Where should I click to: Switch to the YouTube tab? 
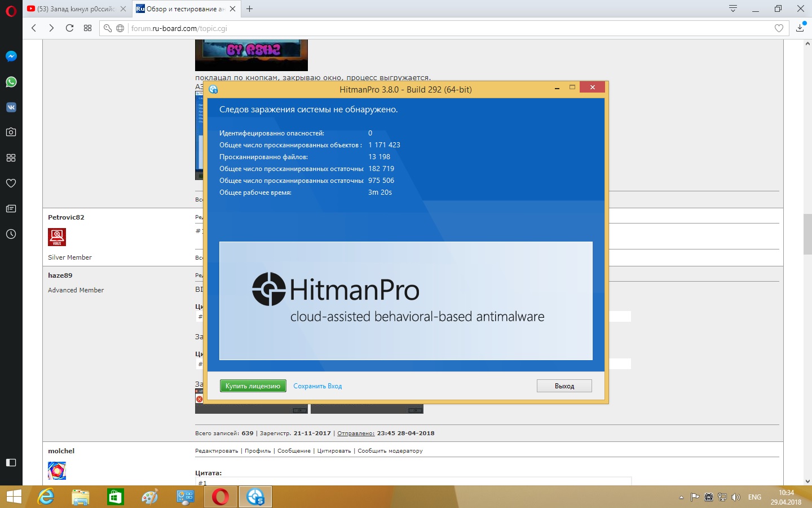(x=75, y=9)
